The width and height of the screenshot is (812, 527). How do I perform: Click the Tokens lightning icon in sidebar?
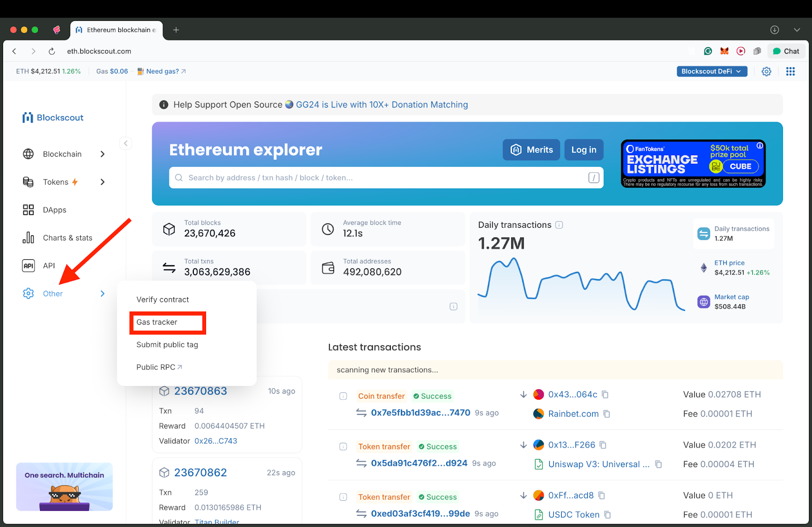[74, 182]
